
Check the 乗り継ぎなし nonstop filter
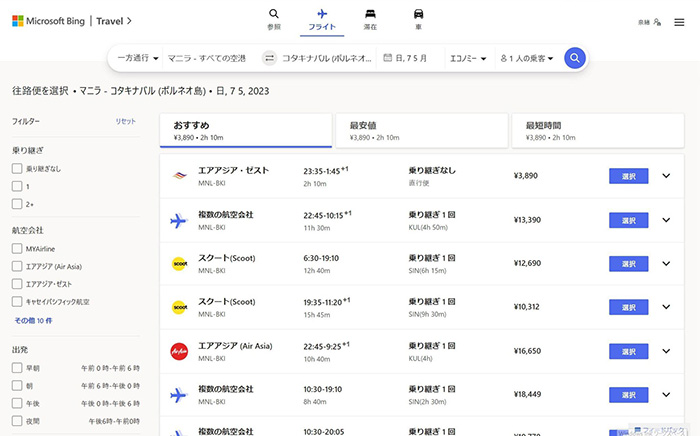pyautogui.click(x=17, y=168)
